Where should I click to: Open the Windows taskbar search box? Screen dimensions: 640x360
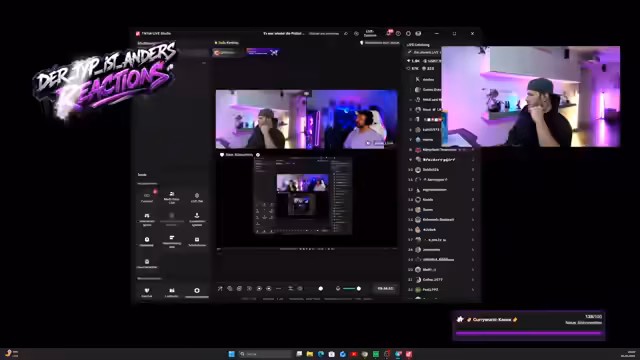pyautogui.click(x=265, y=354)
